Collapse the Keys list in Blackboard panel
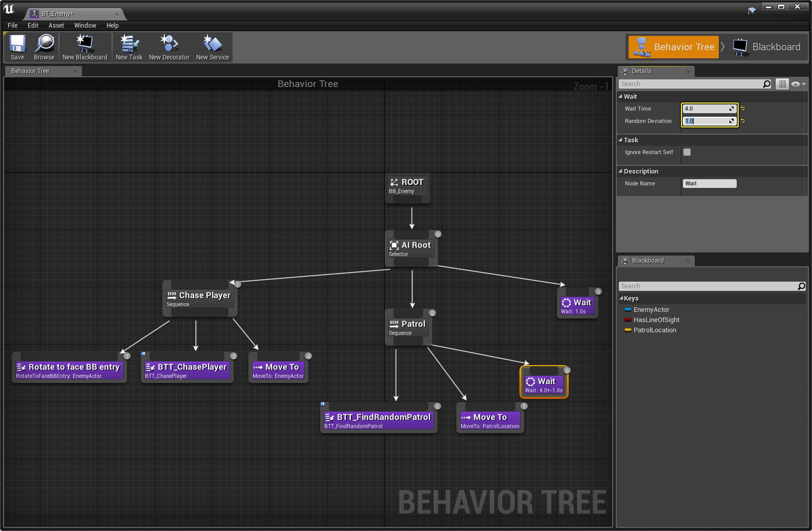812x531 pixels. (x=621, y=299)
